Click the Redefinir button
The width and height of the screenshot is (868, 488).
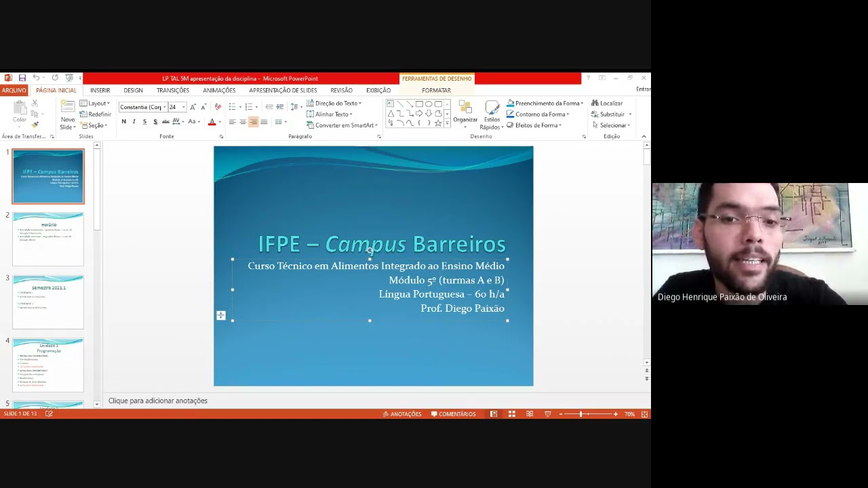click(x=96, y=115)
